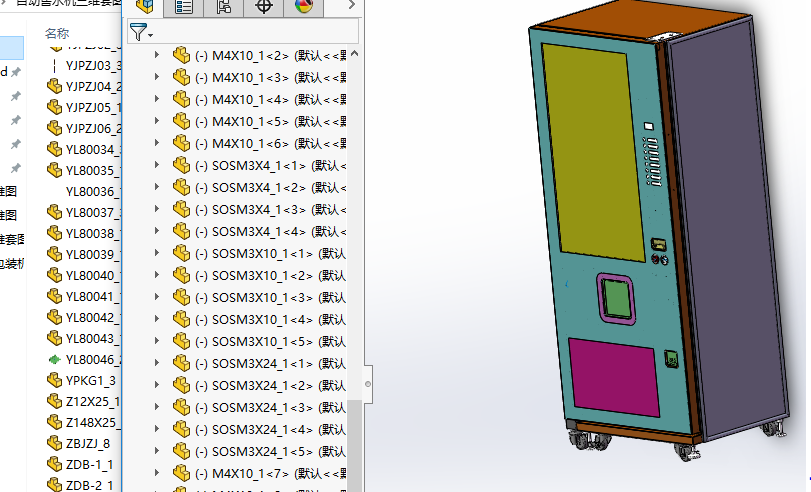Select YJPZJ04_2 file icon in Explorer
Image resolution: width=811 pixels, height=492 pixels.
click(x=54, y=86)
